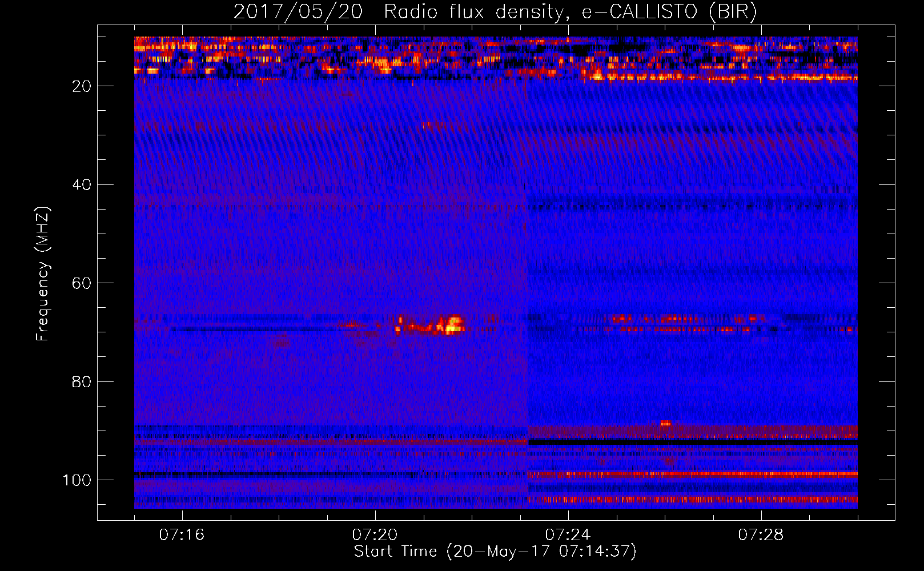Screen dimensions: 924x571
Task: Click the 07:24 time tick label
Action: (x=568, y=534)
